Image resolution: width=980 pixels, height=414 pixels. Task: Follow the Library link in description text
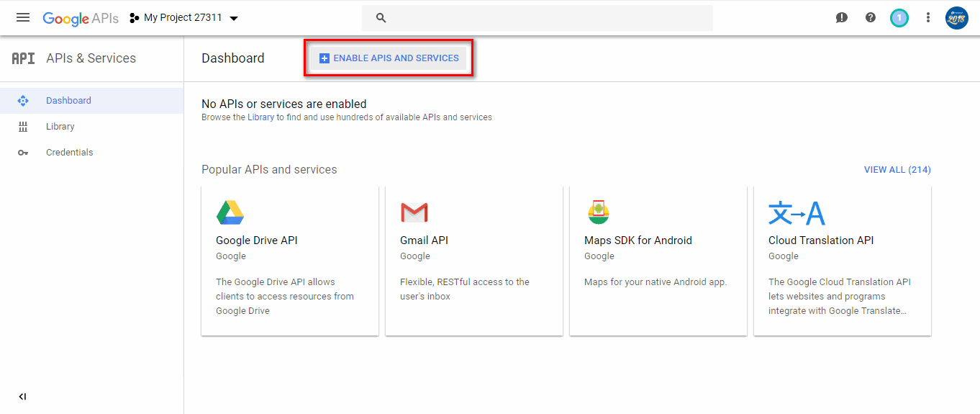(260, 117)
